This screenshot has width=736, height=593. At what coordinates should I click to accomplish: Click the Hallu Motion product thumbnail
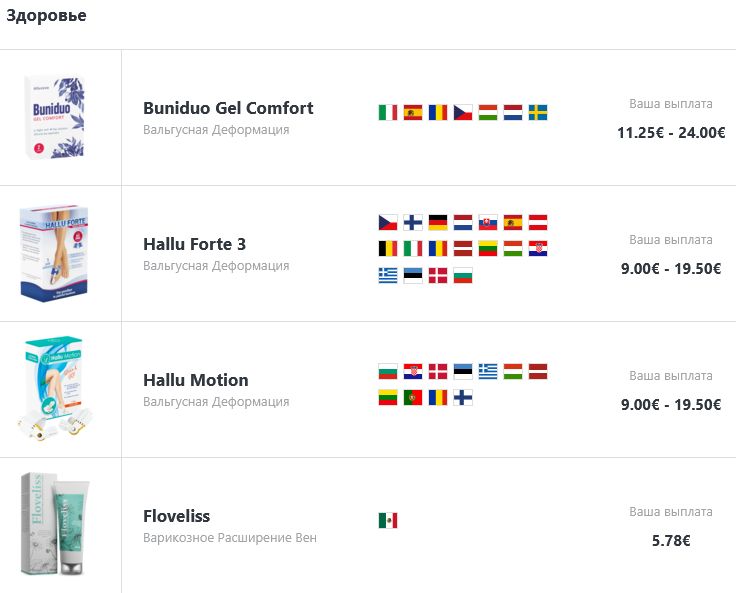coord(58,389)
